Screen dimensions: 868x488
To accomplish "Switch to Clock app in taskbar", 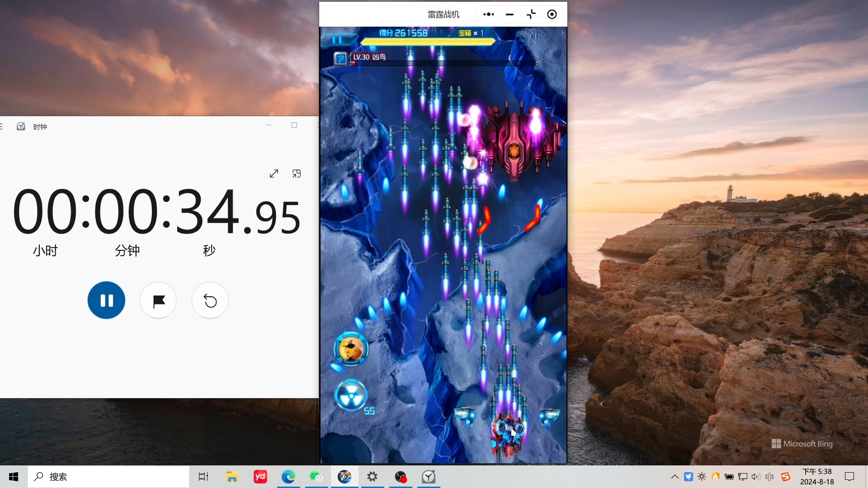I will [x=429, y=477].
